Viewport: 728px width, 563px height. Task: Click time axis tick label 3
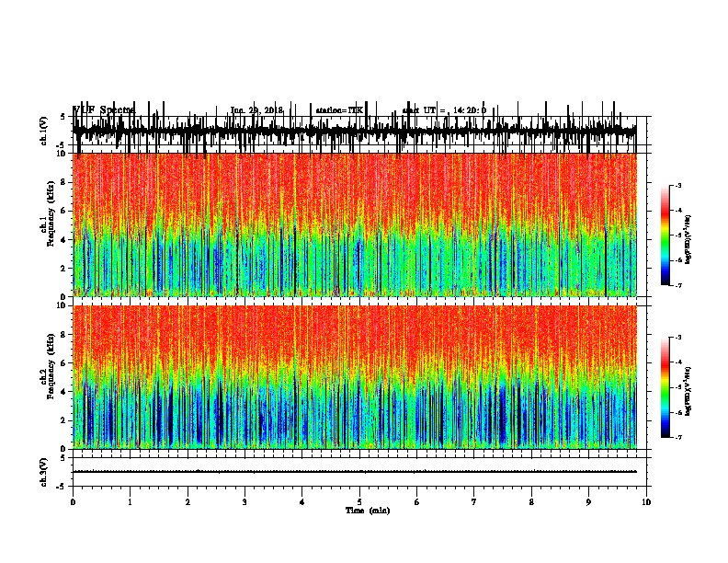pyautogui.click(x=245, y=501)
